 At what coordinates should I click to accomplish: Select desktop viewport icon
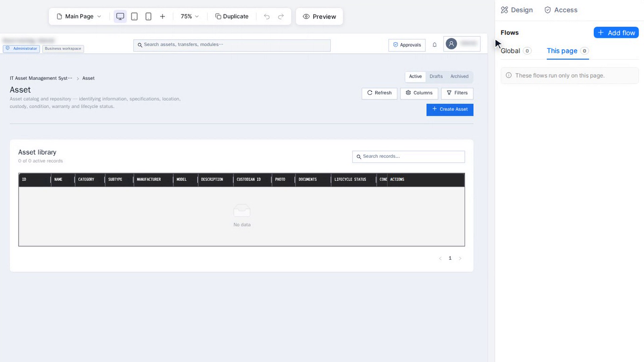coord(120,16)
